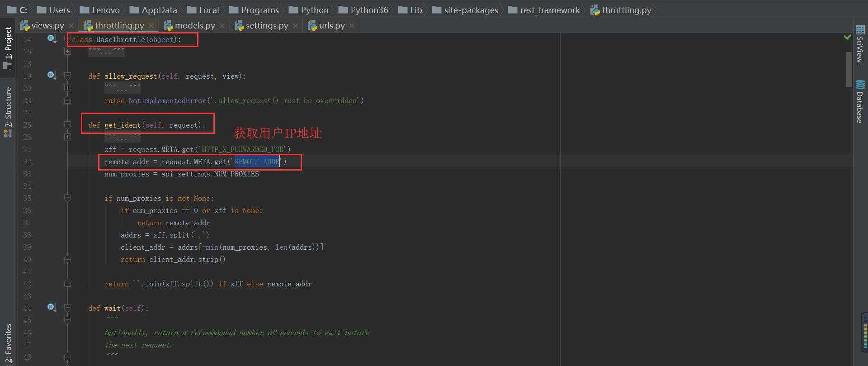Open the site-packages breadcrumb folder
The height and width of the screenshot is (366, 868).
(465, 10)
